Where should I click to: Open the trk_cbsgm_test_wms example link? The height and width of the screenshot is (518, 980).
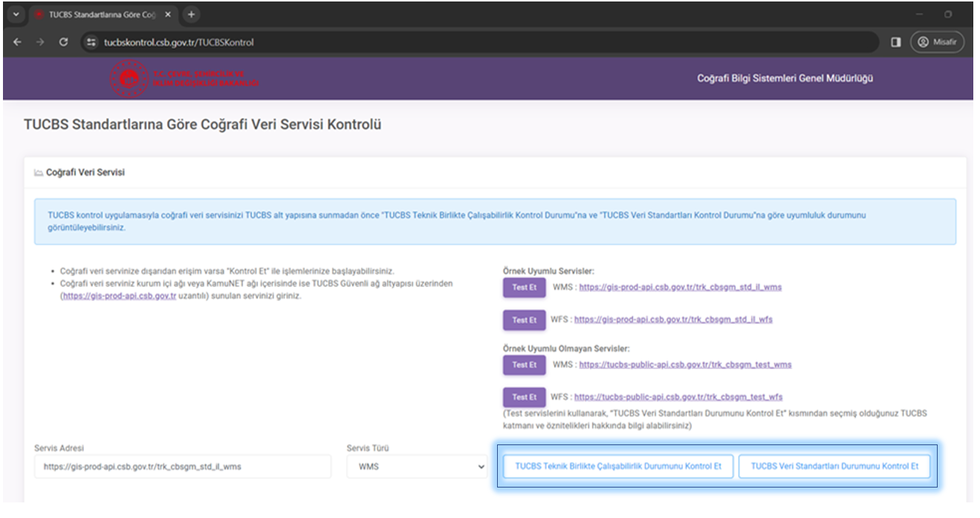685,364
